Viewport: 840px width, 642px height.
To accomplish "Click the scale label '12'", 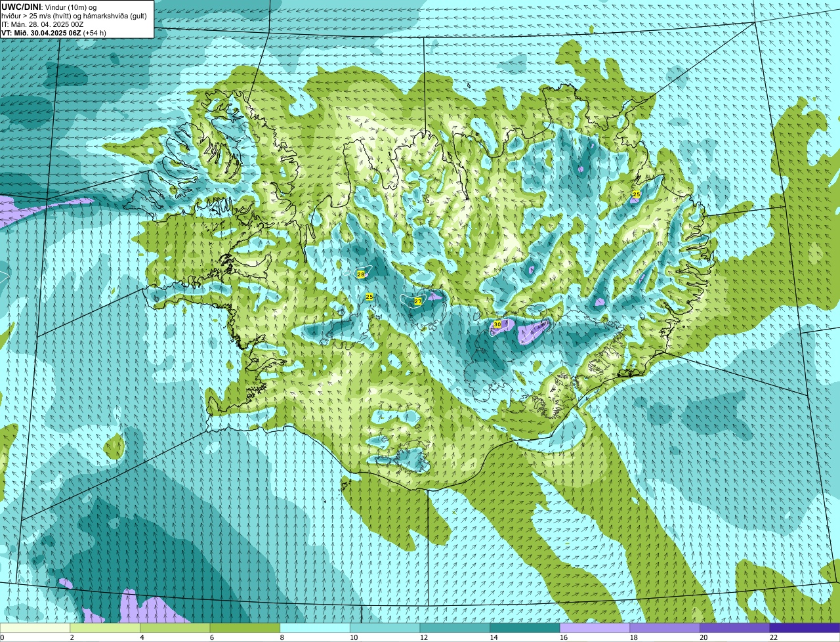I will coord(424,637).
